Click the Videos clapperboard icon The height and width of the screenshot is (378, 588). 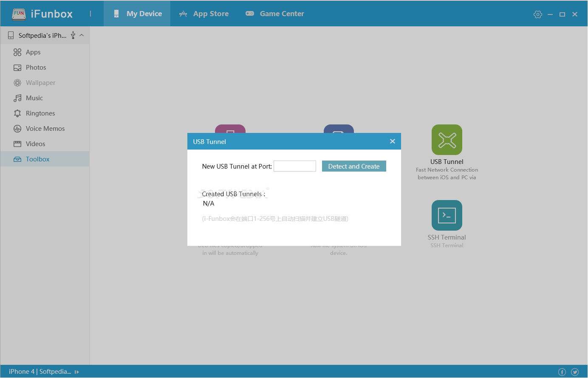(17, 144)
